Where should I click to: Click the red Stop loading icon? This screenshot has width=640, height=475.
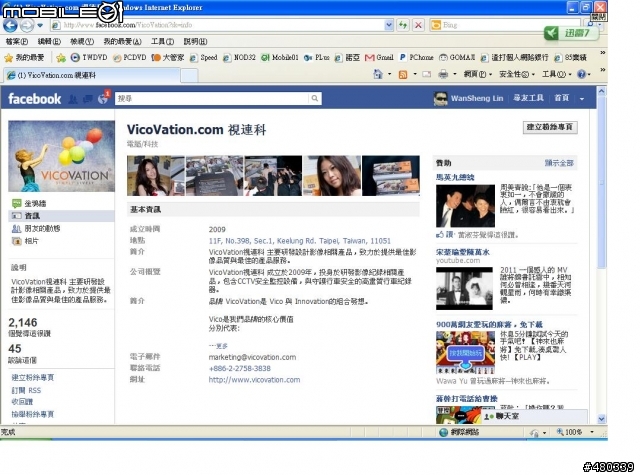pos(418,25)
